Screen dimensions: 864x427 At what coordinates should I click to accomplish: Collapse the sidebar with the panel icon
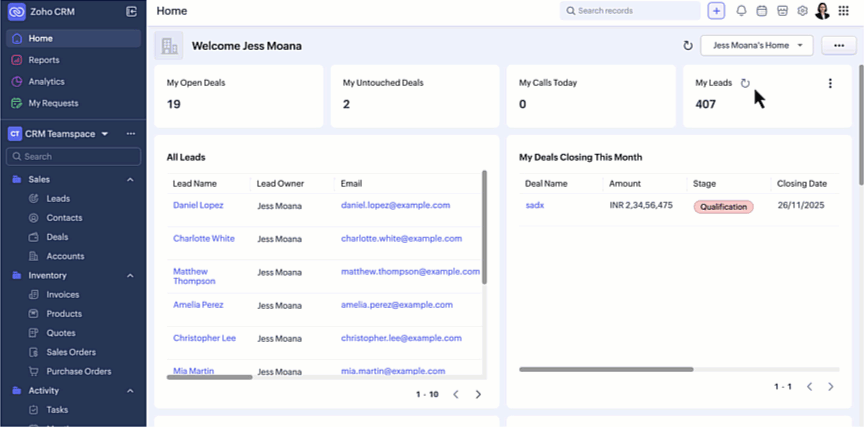(131, 11)
